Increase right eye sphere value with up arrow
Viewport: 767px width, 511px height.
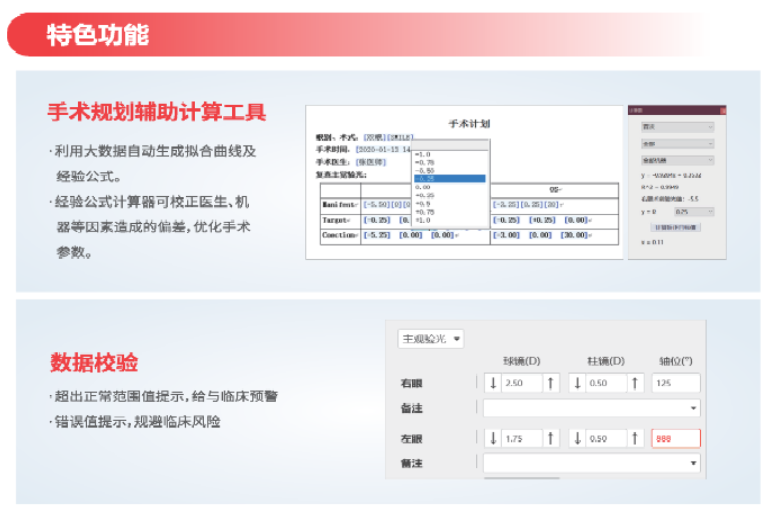click(551, 384)
